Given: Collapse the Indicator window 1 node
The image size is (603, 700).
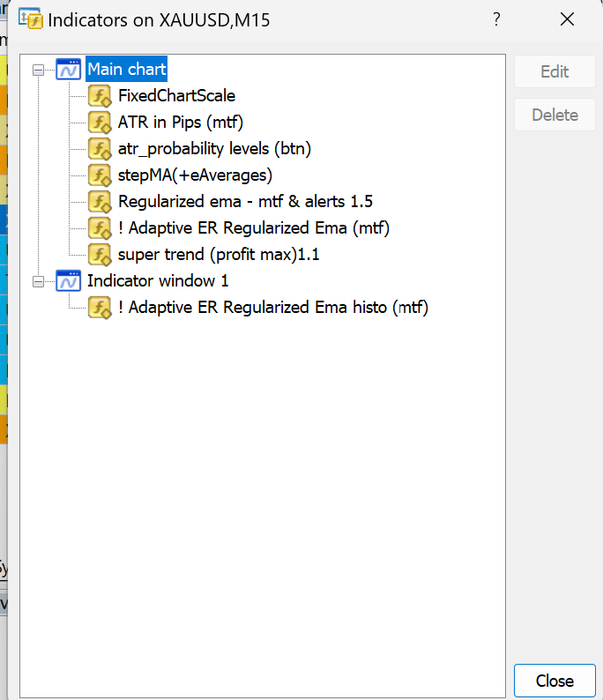Looking at the screenshot, I should tap(39, 282).
